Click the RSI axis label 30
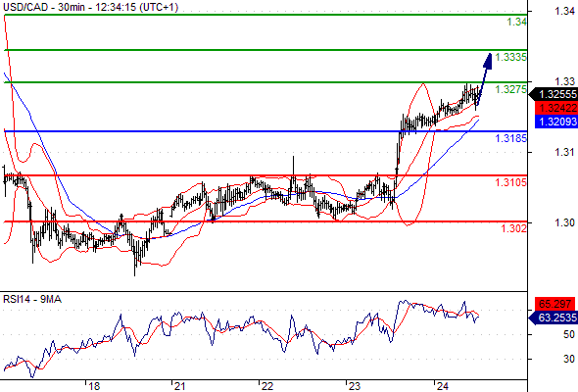Screen dimensions: 578x392 569,359
